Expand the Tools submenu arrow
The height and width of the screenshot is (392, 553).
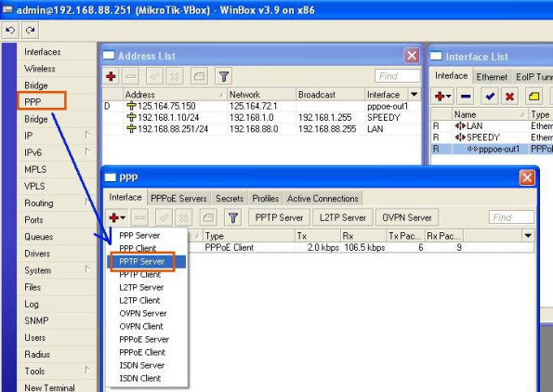[87, 370]
